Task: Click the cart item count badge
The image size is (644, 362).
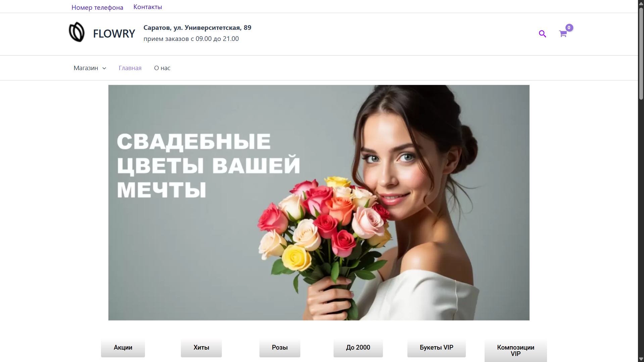Action: click(569, 28)
